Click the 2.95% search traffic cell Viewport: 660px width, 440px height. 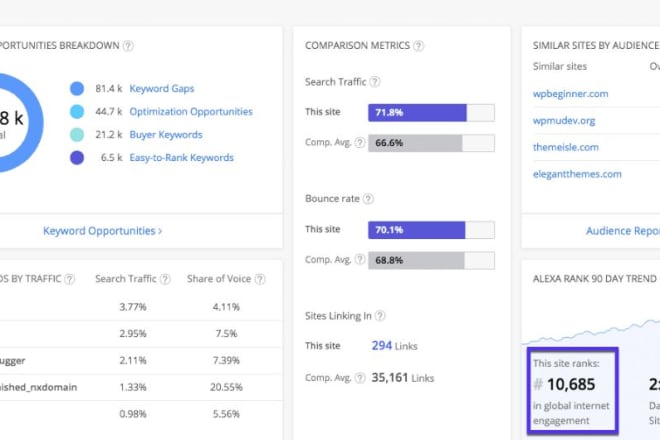133,333
